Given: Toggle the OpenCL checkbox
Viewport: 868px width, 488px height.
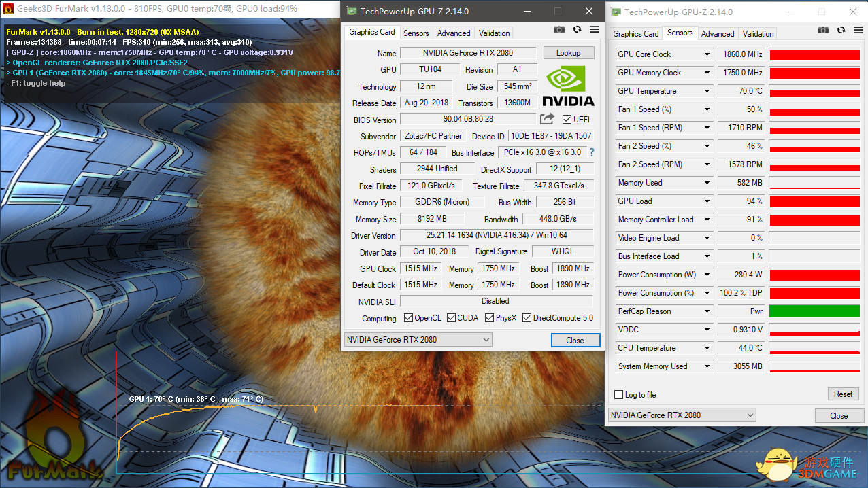Looking at the screenshot, I should tap(408, 318).
